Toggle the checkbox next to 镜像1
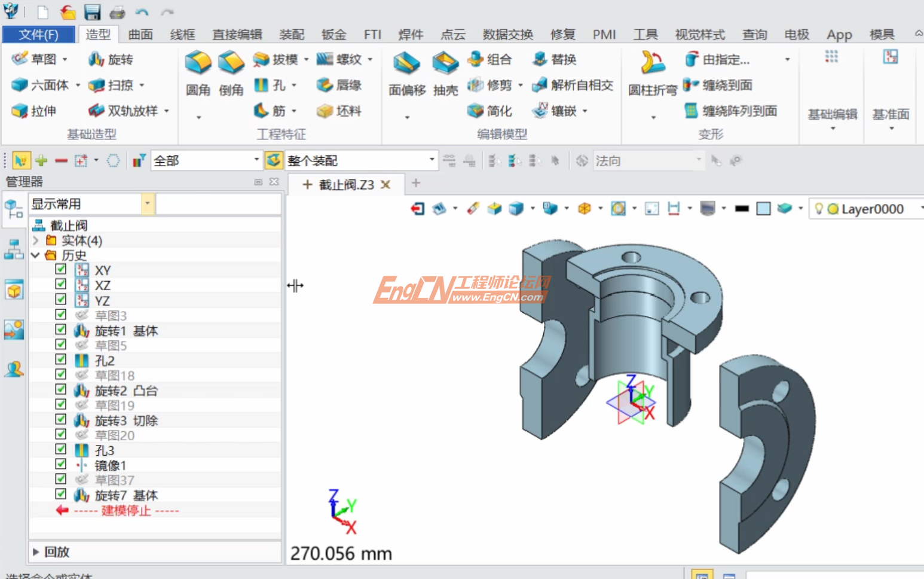The width and height of the screenshot is (924, 579). pos(60,464)
